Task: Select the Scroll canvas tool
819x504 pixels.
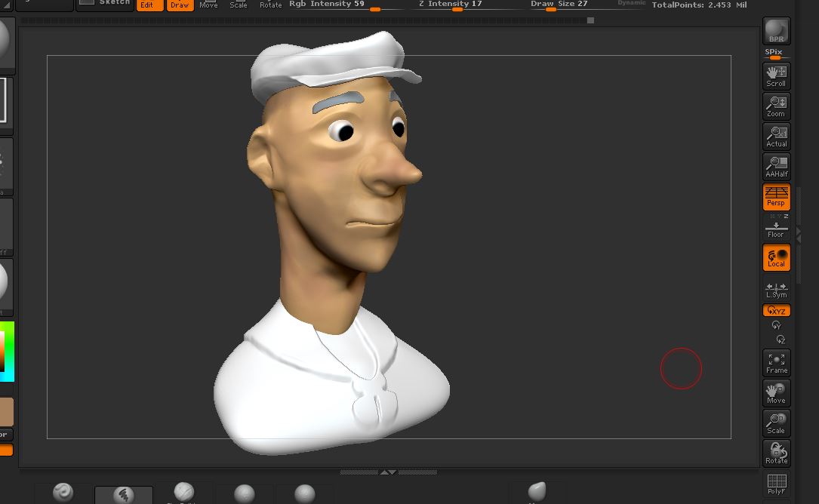Action: click(776, 76)
